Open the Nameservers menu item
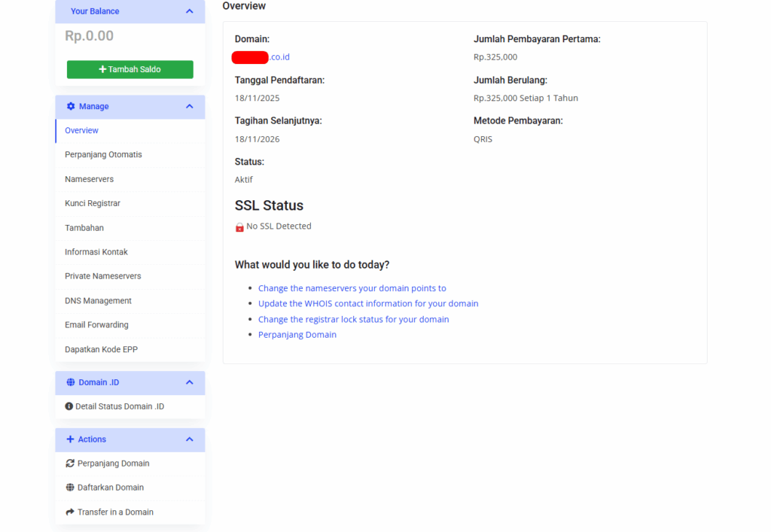 tap(89, 179)
